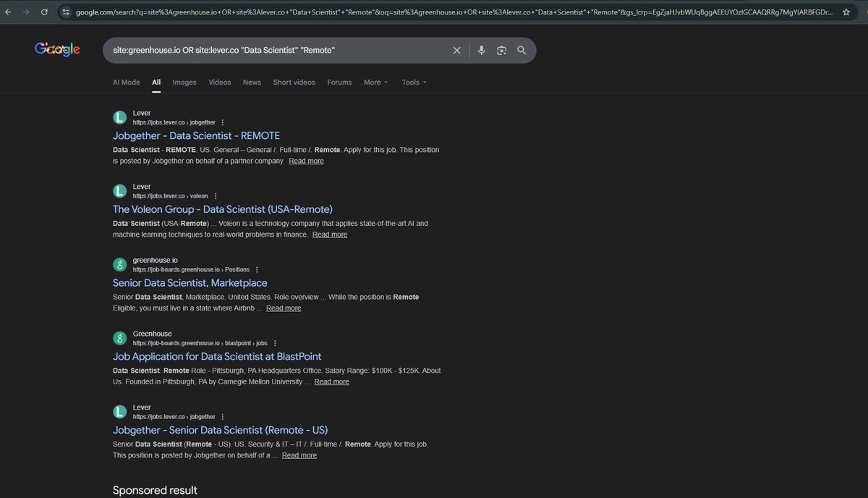Click job-boards.greenhouse.io › Positions breadcrumb URL
868x498 pixels.
pos(191,269)
